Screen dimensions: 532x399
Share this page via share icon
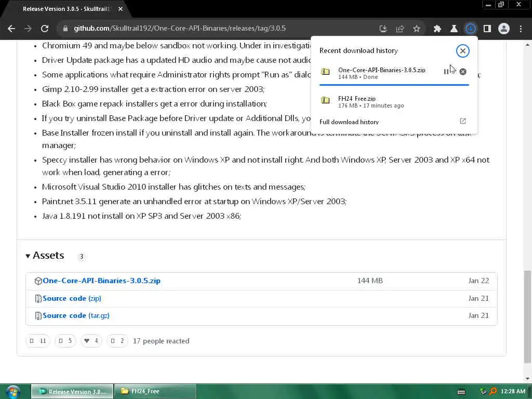click(400, 29)
